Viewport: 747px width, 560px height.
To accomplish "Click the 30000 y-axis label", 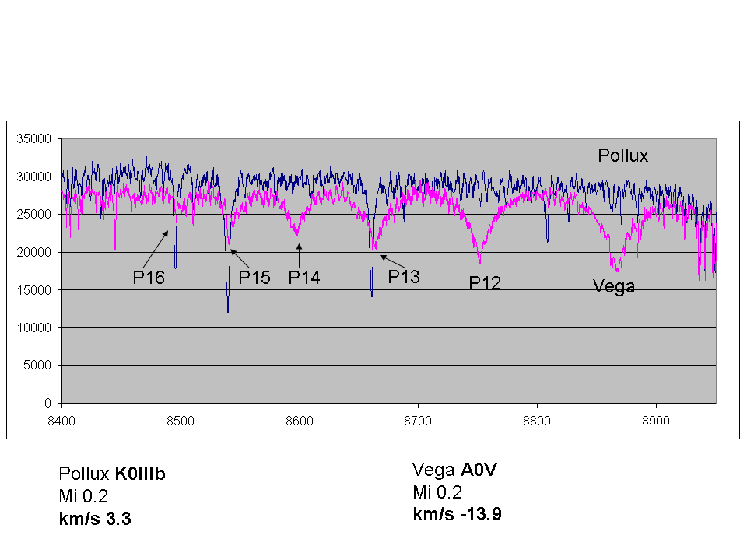I will [33, 177].
